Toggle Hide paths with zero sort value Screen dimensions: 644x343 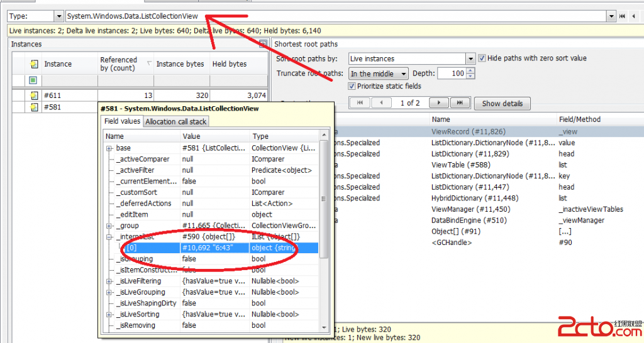coord(482,58)
